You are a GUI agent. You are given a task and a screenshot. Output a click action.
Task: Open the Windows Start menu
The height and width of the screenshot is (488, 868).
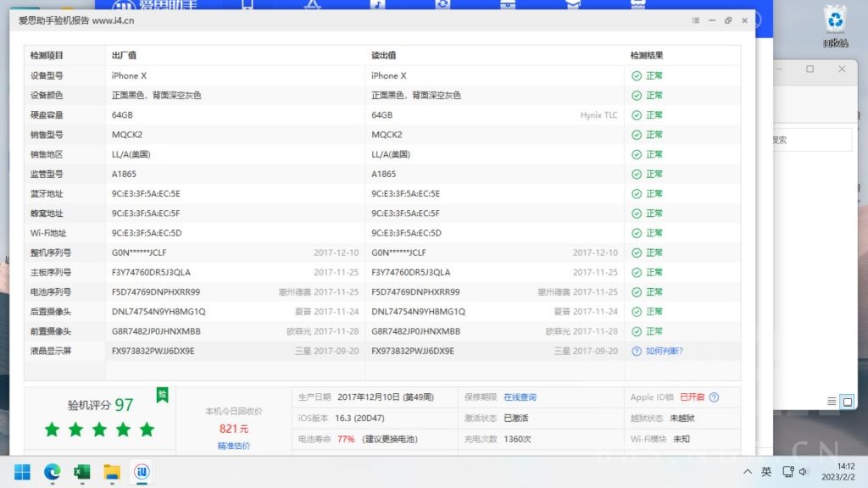pos(20,471)
